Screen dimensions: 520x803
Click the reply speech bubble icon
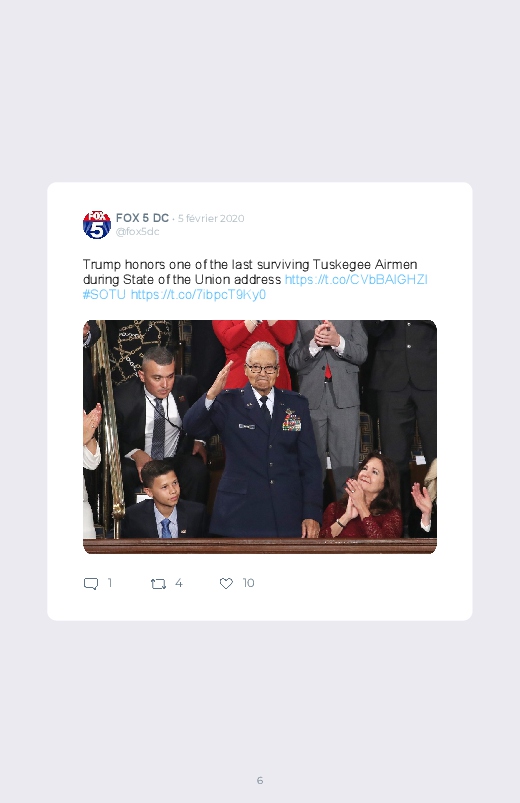91,583
